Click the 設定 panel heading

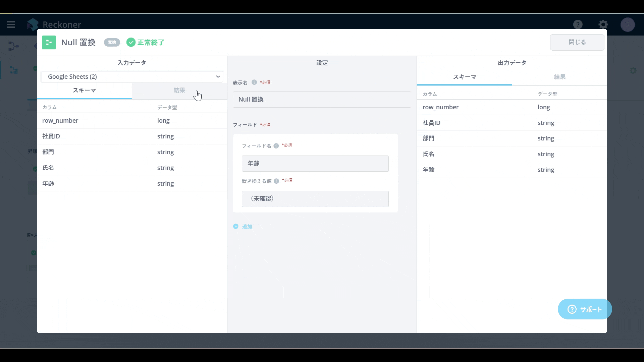coord(322,63)
